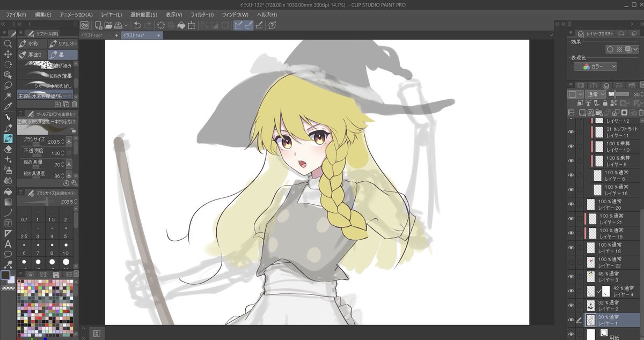This screenshot has height=340, width=644.
Task: Select the 水彩 sub tool group
Action: (x=32, y=44)
